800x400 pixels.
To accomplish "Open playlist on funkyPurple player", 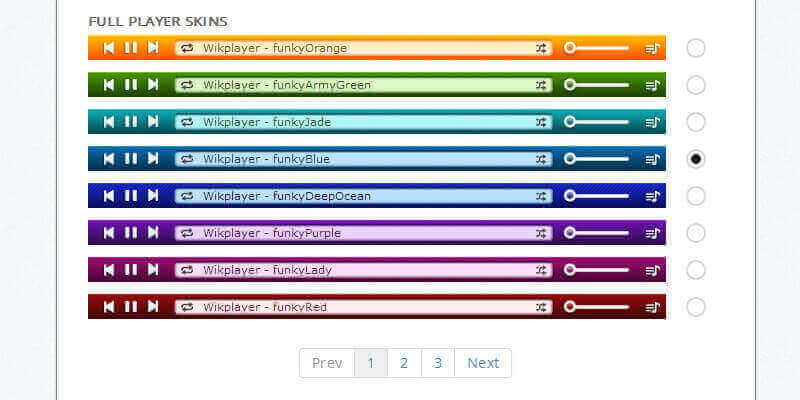I will (653, 234).
